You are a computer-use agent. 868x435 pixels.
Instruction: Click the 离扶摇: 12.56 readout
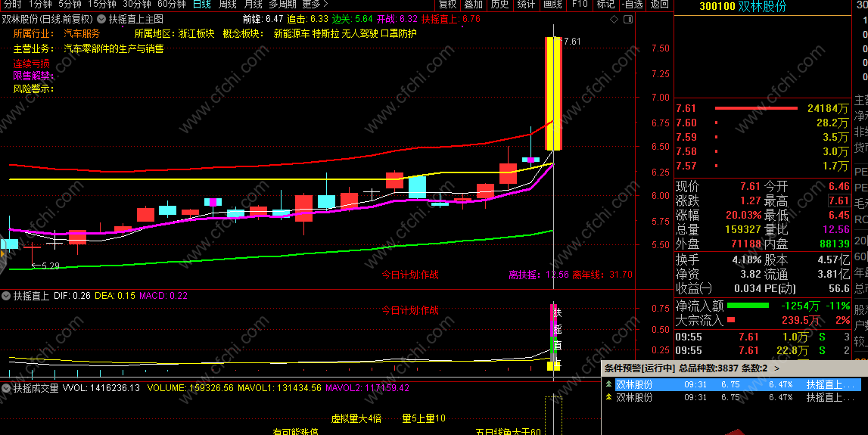point(539,275)
